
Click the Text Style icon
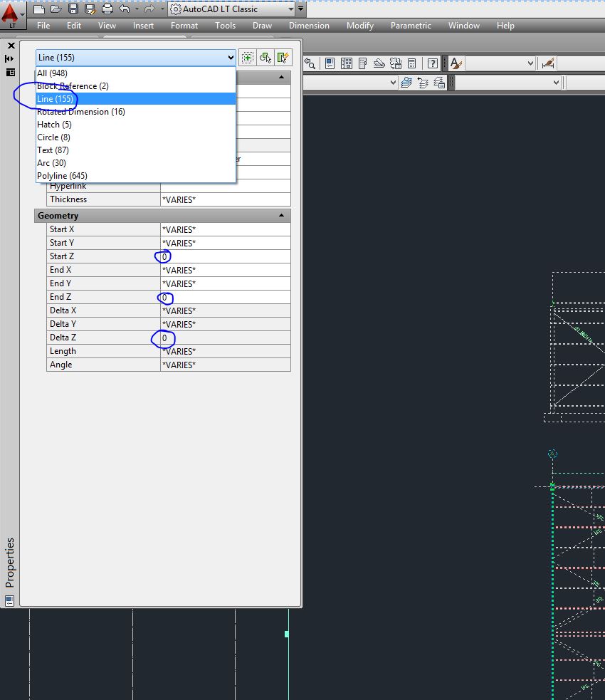point(456,63)
